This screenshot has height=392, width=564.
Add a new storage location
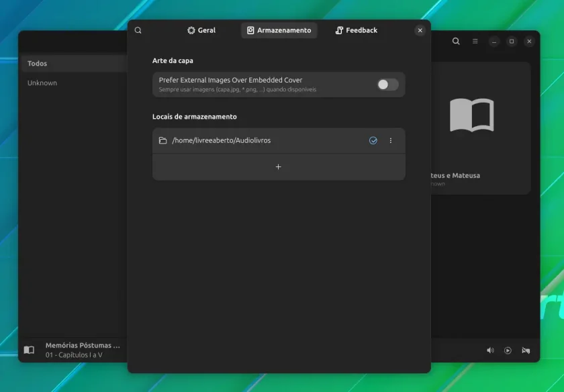point(279,167)
